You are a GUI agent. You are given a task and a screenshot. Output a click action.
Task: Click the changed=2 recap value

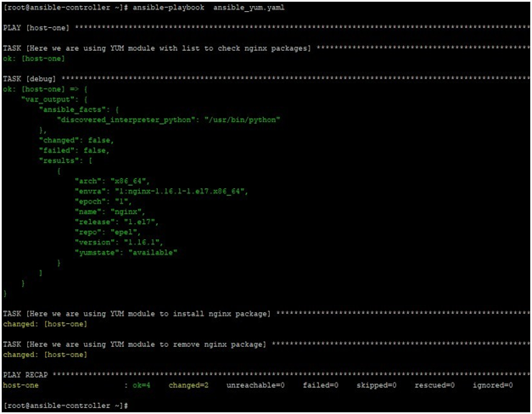point(188,385)
